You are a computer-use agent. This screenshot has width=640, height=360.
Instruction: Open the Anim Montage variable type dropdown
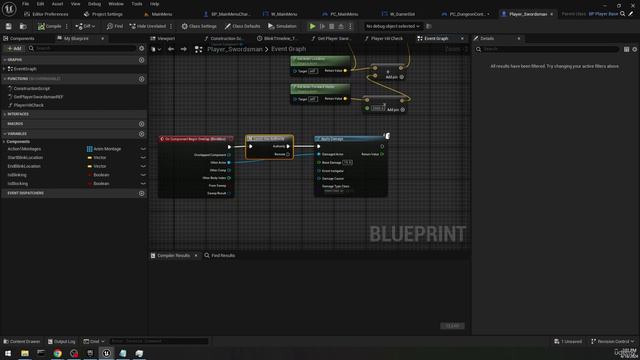click(x=104, y=149)
